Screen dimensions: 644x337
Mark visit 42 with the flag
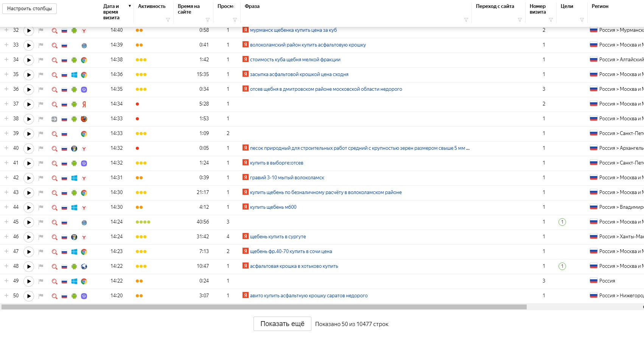click(41, 178)
